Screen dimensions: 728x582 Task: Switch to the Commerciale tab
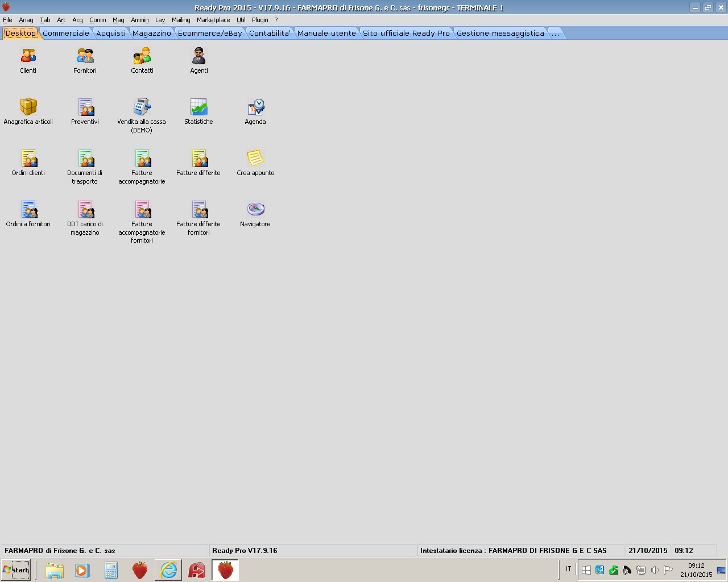pyautogui.click(x=66, y=33)
